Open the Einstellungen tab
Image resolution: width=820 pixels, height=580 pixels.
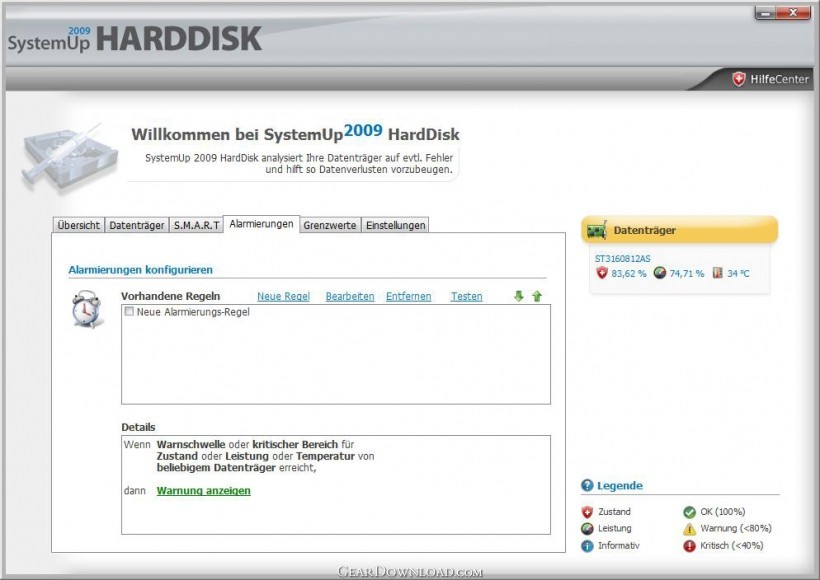pos(395,225)
